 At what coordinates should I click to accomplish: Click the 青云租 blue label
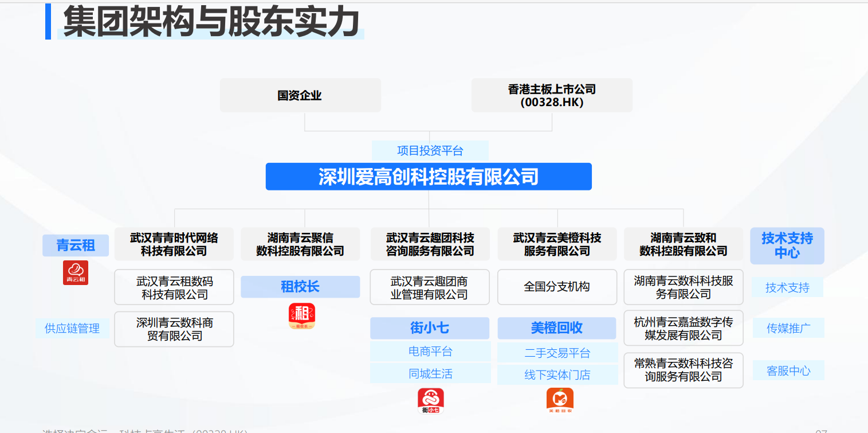coord(76,245)
